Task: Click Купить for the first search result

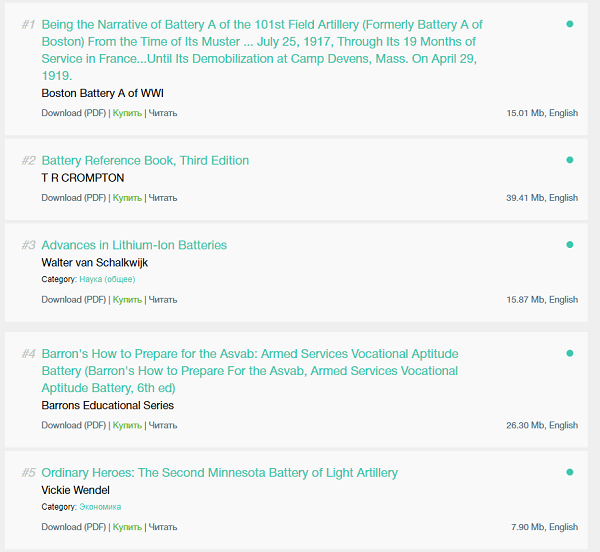Action: (127, 113)
